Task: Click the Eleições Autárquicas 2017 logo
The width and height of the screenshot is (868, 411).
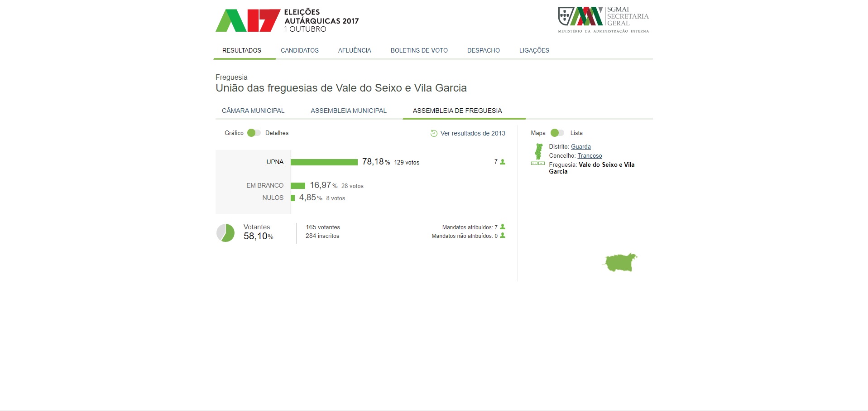Action: (287, 20)
